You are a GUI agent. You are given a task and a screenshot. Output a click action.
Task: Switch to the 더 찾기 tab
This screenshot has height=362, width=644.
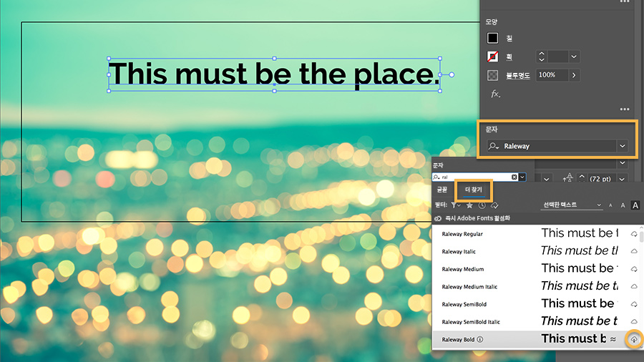pos(473,190)
